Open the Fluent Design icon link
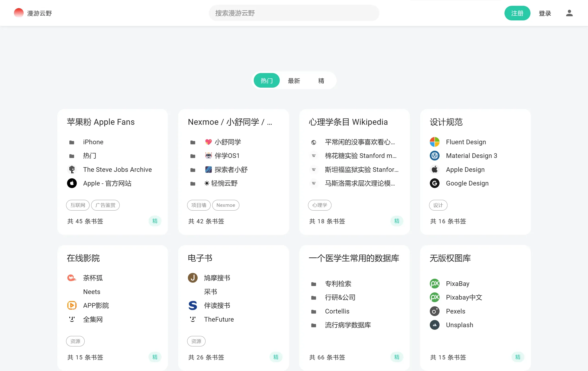The image size is (588, 371). pyautogui.click(x=434, y=142)
